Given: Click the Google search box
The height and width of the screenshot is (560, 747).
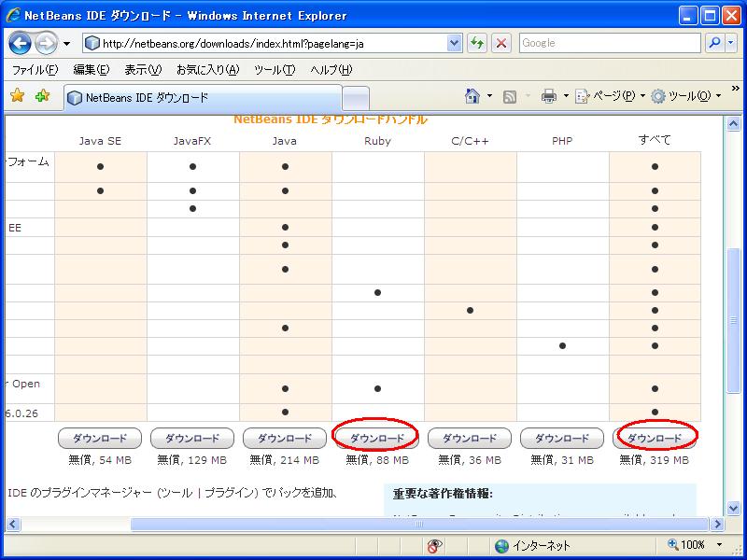Looking at the screenshot, I should [610, 43].
